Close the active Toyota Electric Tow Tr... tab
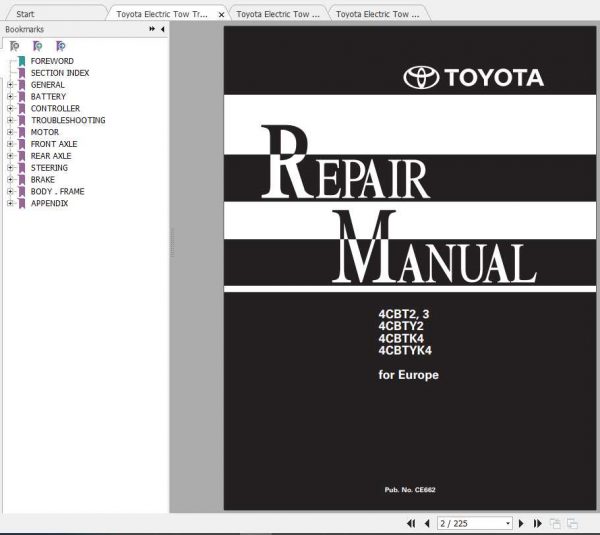The width and height of the screenshot is (600, 535). 221,15
